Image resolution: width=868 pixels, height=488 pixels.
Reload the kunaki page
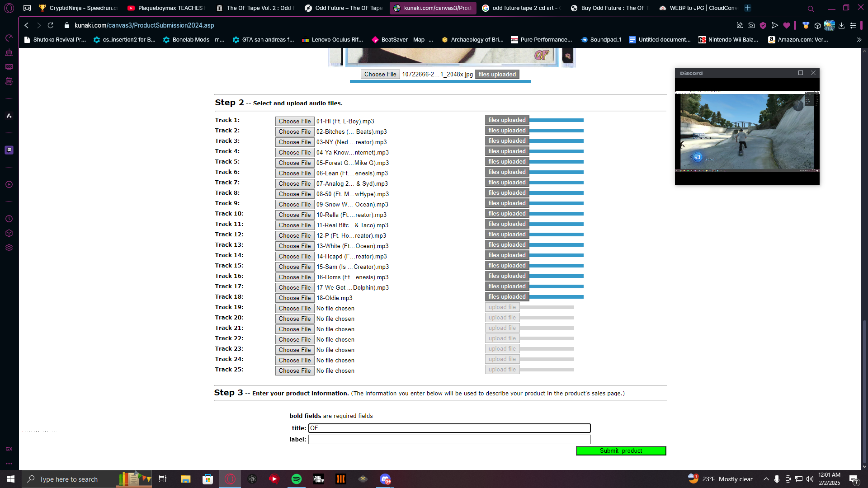51,25
